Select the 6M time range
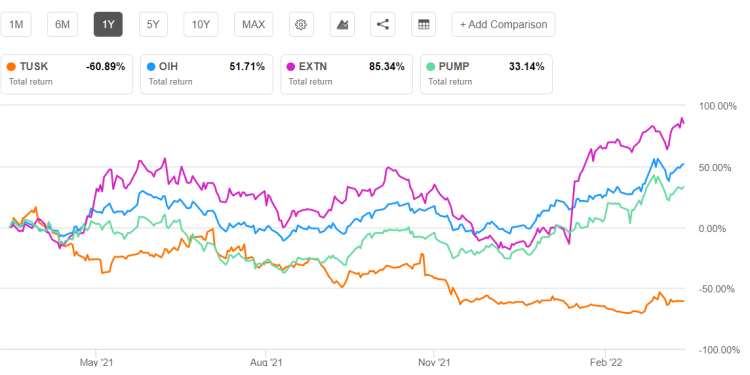This screenshot has width=750, height=375. (63, 24)
